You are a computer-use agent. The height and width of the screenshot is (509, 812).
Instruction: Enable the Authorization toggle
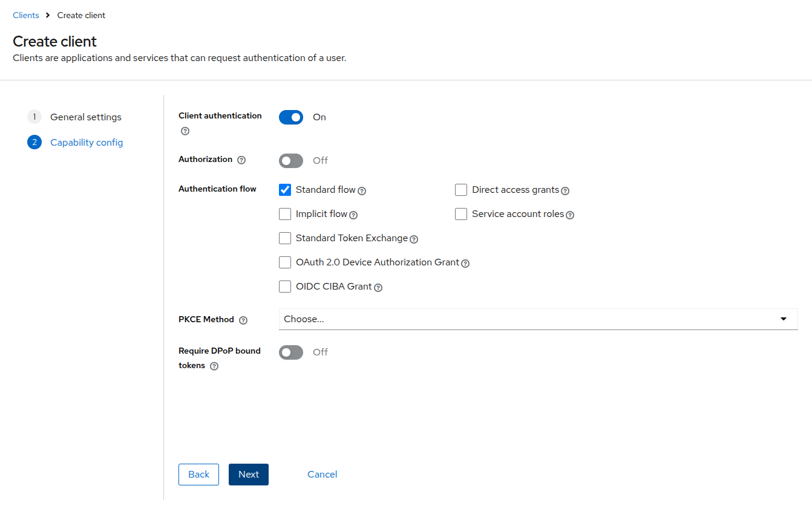[x=291, y=160]
